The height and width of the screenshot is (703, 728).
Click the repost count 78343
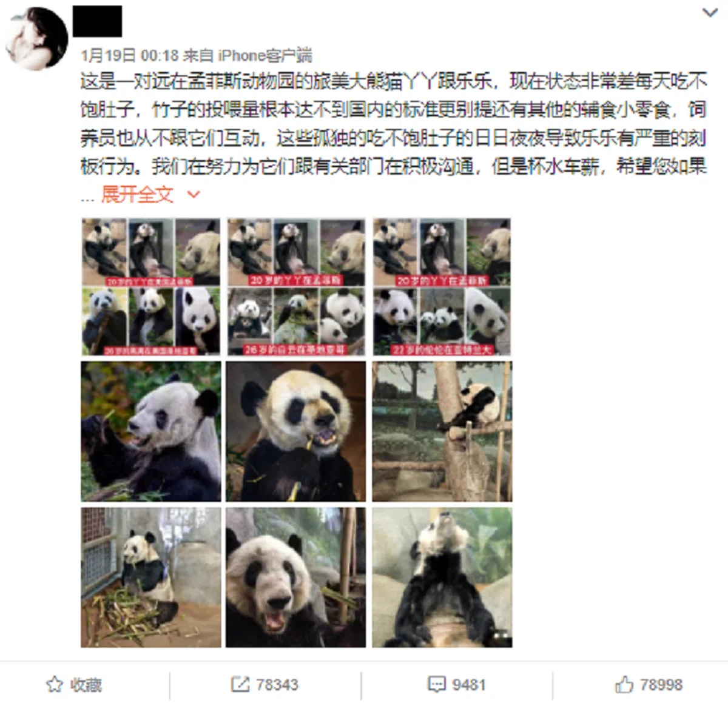point(277,685)
